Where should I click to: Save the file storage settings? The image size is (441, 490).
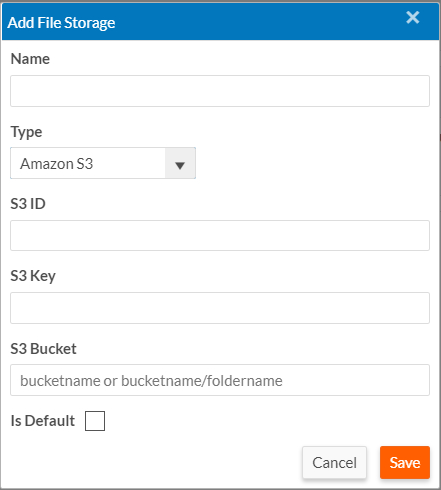405,463
